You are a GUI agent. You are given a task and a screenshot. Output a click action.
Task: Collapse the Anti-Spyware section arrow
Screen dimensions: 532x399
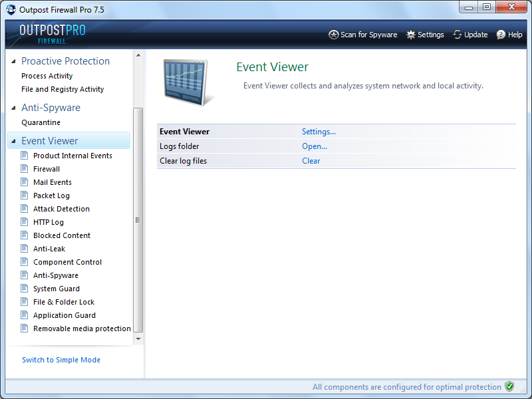(x=13, y=108)
